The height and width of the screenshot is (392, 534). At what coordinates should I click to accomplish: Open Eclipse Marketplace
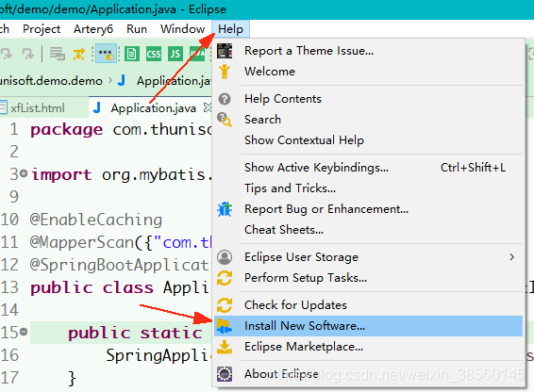[x=368, y=347]
